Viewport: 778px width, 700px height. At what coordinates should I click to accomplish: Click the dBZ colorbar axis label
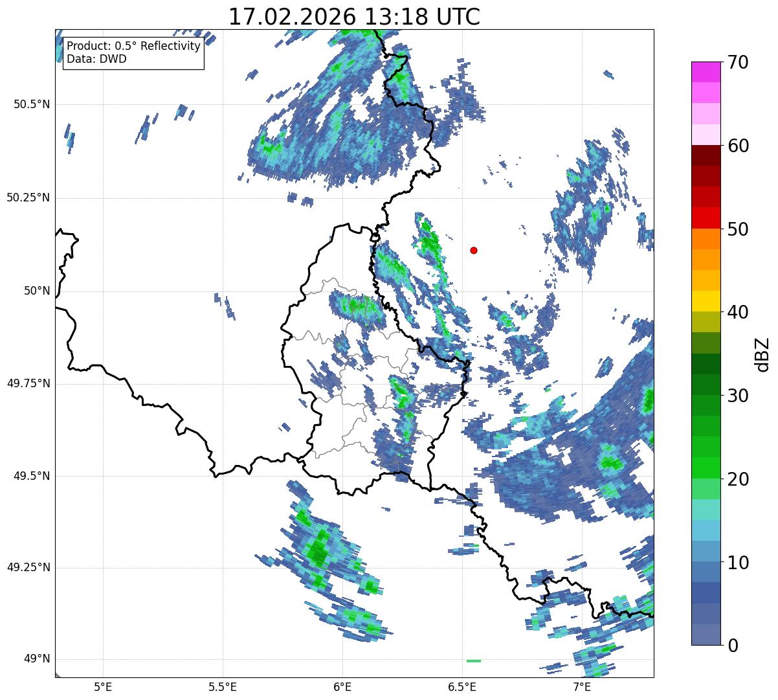click(x=762, y=354)
